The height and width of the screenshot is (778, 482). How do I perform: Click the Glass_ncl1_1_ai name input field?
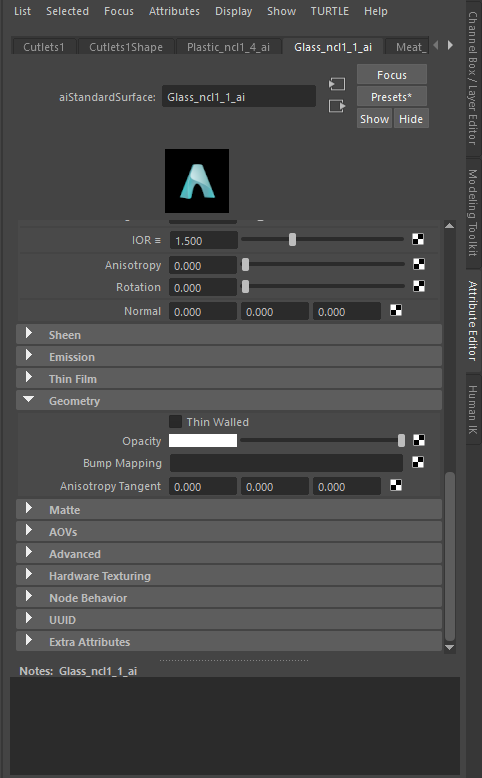click(x=239, y=97)
